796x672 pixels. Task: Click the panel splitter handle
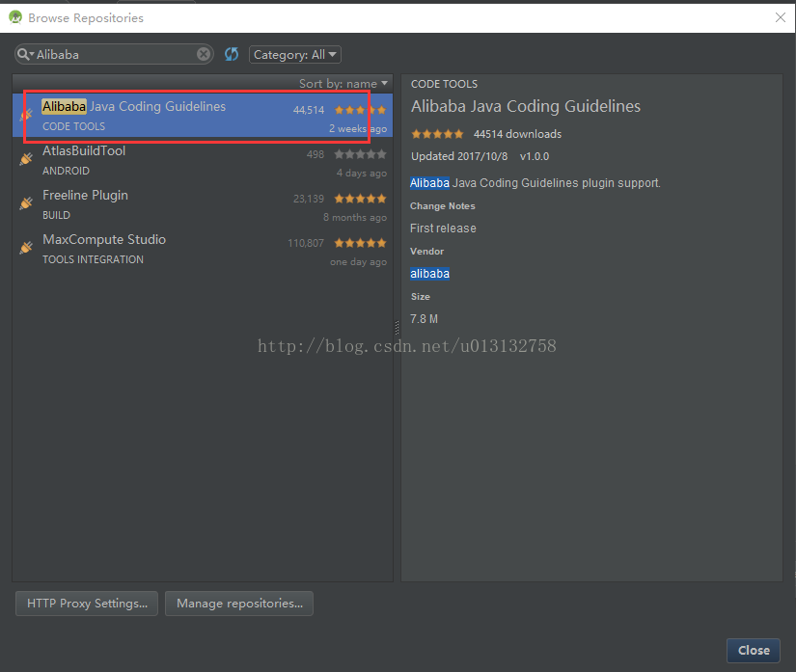[397, 328]
